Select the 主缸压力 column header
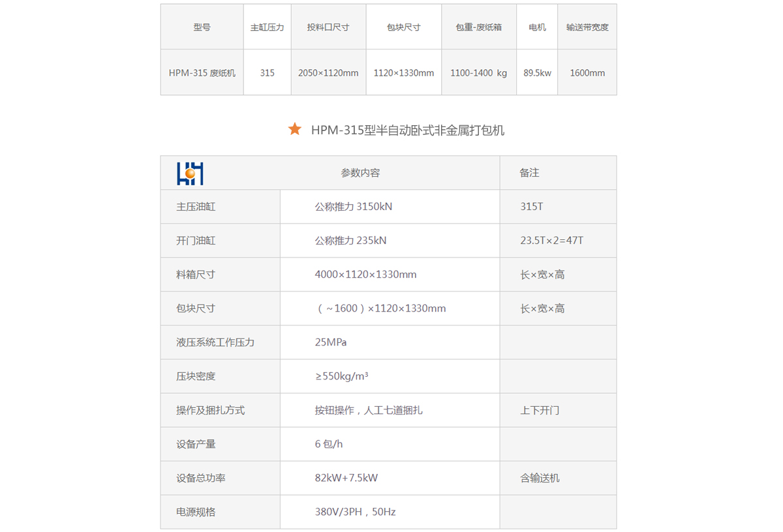Image resolution: width=783 pixels, height=532 pixels. tap(267, 27)
